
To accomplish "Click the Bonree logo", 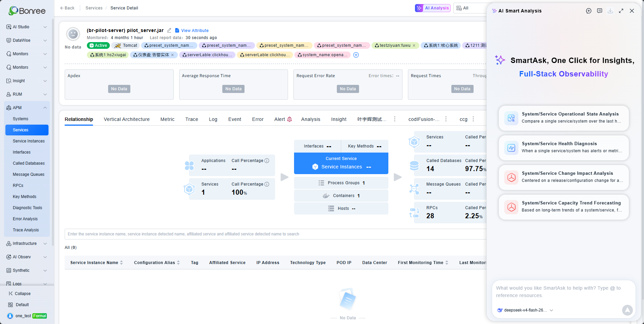I will point(27,11).
